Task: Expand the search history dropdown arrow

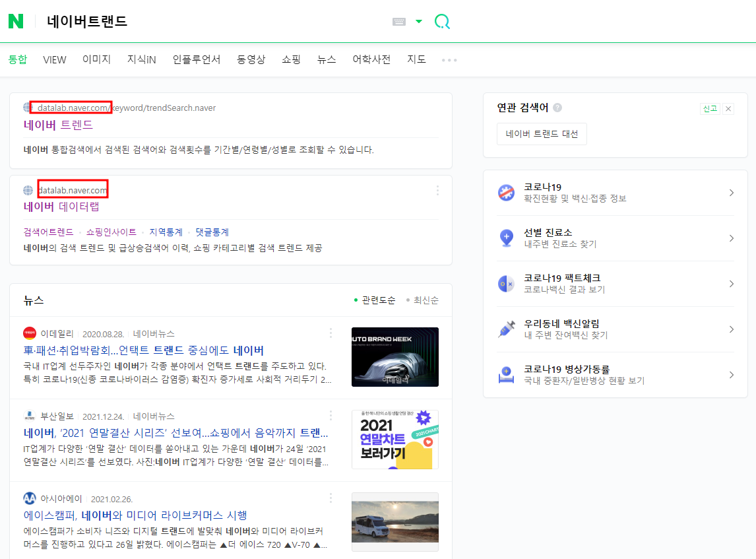Action: tap(419, 21)
